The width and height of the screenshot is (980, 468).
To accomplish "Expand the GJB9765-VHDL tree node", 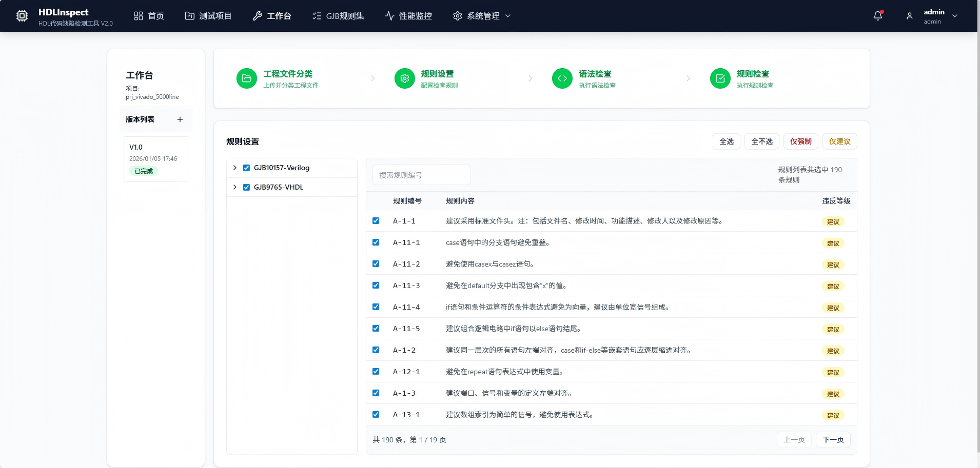I will (x=234, y=187).
